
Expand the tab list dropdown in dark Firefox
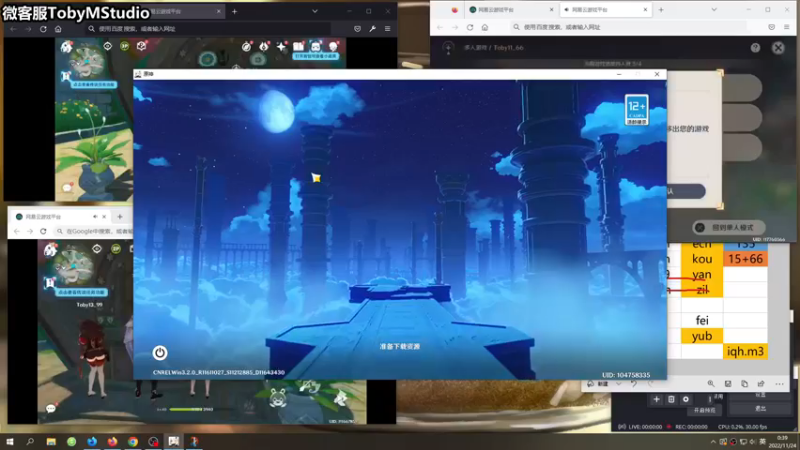coord(315,11)
